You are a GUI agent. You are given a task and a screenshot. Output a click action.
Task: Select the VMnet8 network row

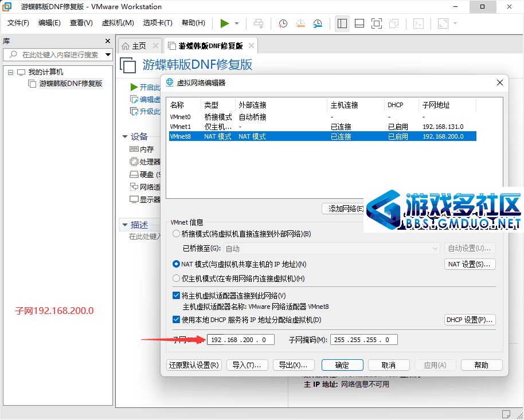point(323,136)
